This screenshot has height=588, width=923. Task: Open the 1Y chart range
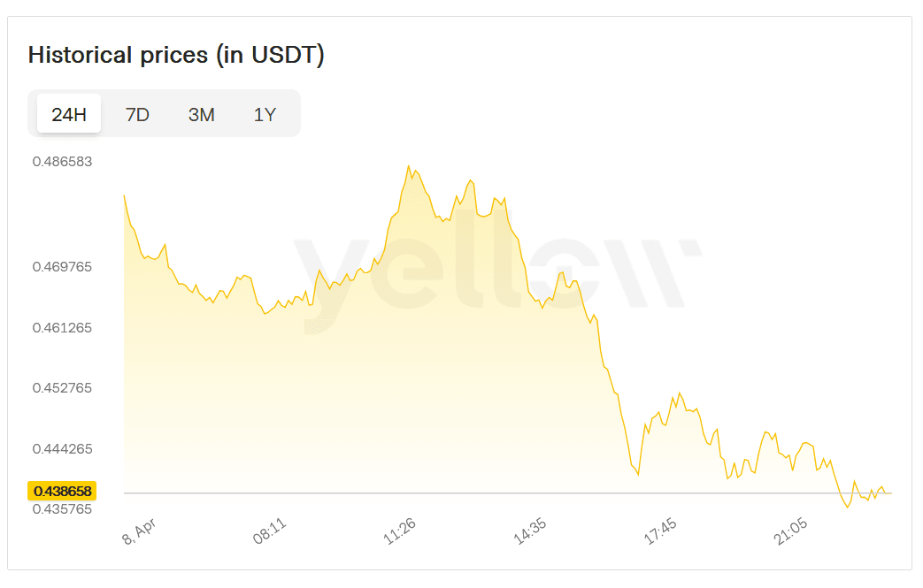point(265,114)
